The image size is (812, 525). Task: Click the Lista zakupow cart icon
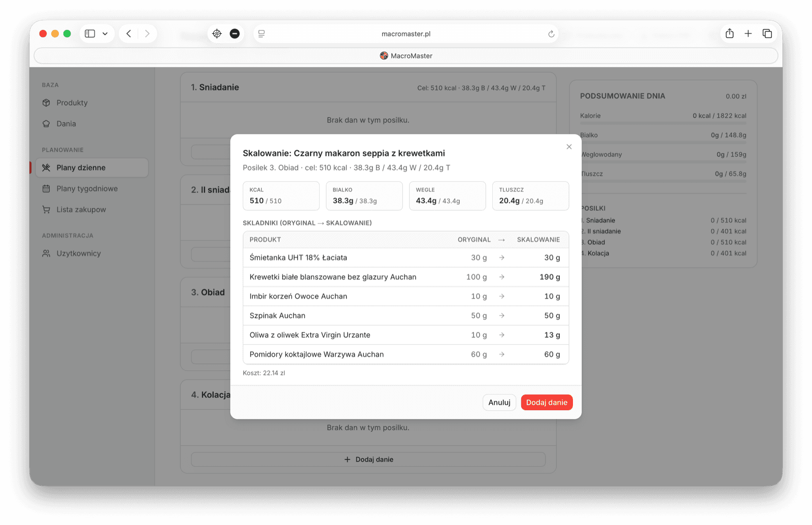tap(46, 209)
